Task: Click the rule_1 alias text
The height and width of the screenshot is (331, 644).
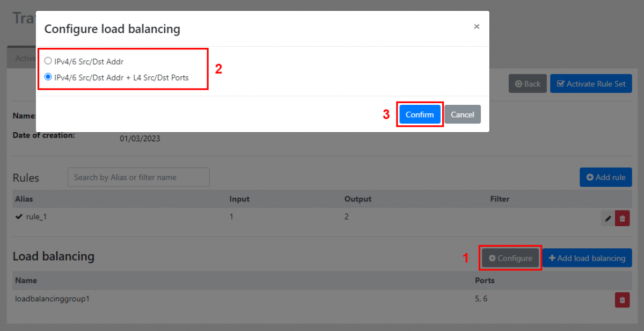Action: click(38, 218)
